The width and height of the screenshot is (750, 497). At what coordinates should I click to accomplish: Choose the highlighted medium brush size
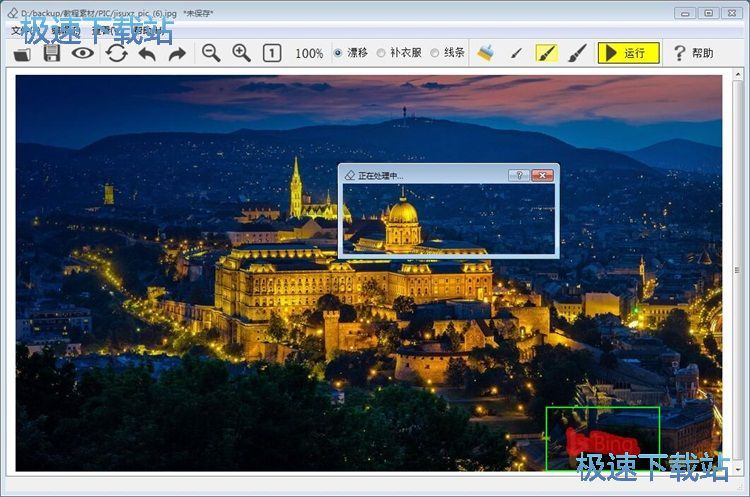point(546,53)
